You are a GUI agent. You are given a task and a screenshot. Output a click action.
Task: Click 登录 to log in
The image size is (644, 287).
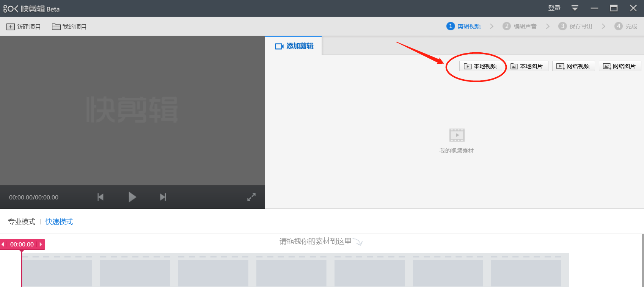554,8
